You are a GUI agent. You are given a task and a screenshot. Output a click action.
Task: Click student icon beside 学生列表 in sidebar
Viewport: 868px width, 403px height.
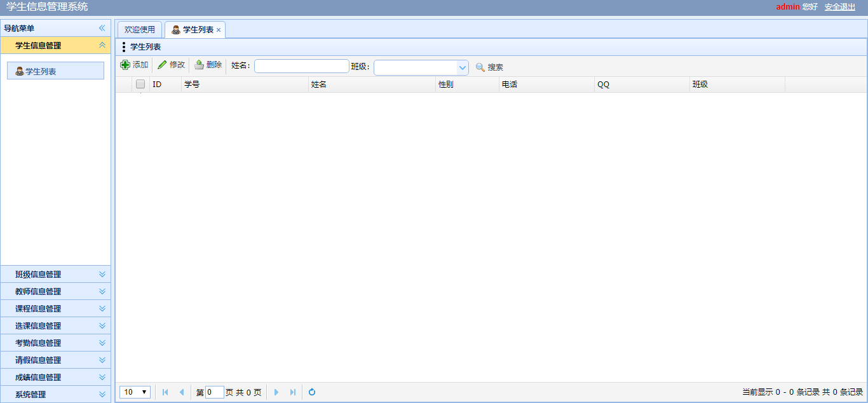coord(19,71)
